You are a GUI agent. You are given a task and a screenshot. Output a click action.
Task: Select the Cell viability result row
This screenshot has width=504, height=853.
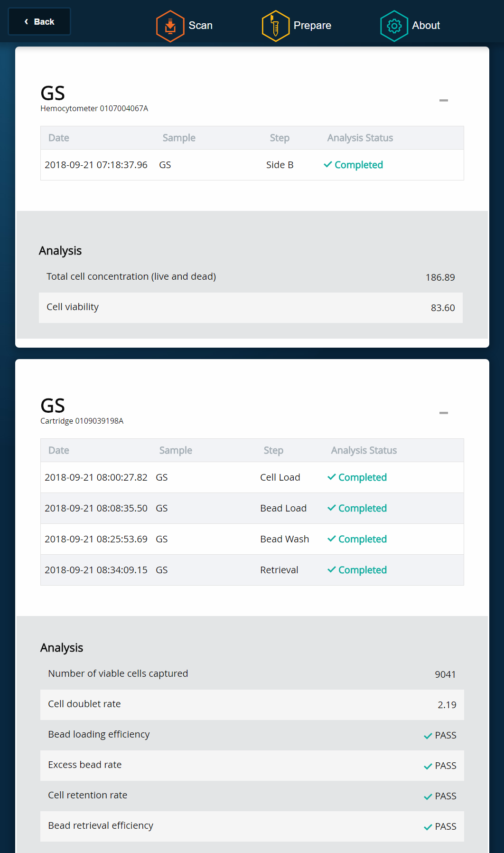pyautogui.click(x=251, y=307)
